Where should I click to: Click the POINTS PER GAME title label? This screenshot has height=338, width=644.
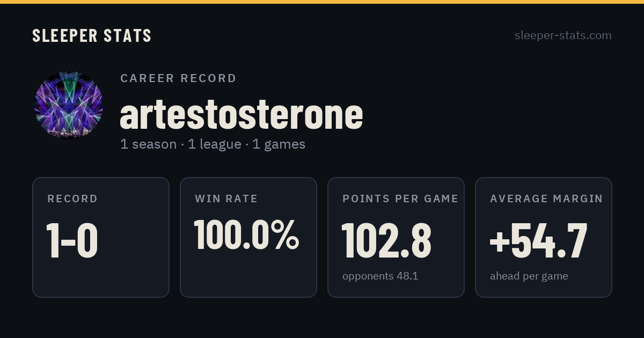(400, 199)
